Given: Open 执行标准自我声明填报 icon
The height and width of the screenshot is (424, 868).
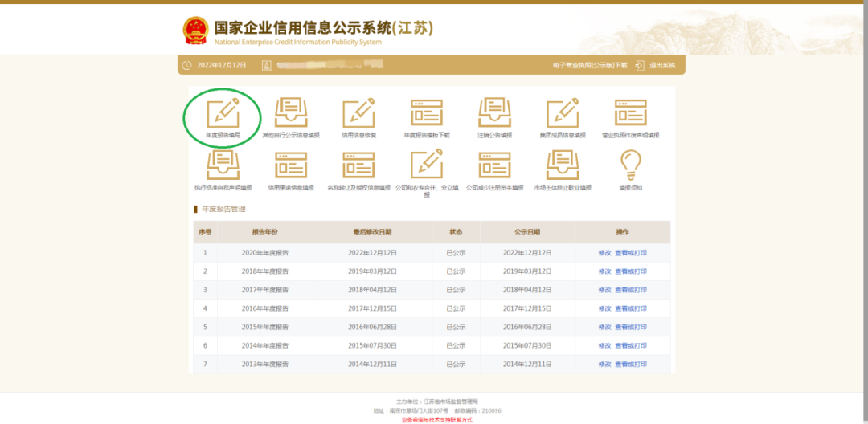Looking at the screenshot, I should 223,165.
